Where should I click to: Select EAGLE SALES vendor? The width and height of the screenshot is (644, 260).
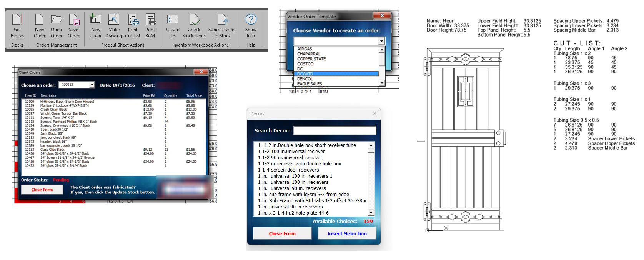[x=336, y=84]
